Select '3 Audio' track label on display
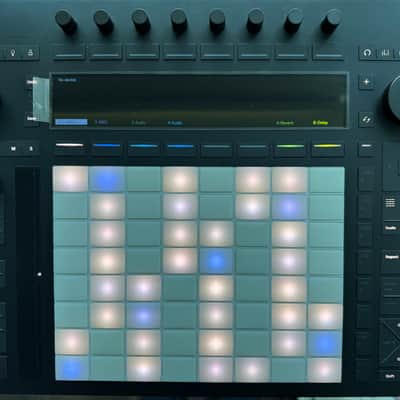The image size is (400, 400). click(x=139, y=123)
